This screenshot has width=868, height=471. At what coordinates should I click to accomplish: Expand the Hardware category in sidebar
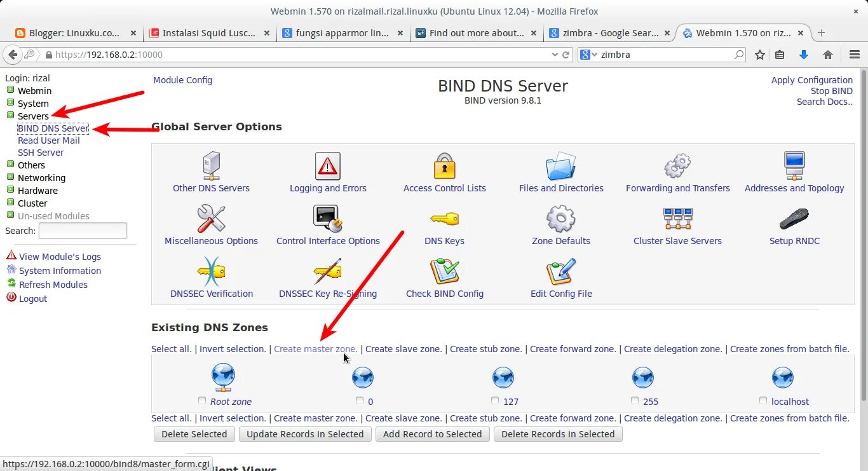click(x=10, y=190)
